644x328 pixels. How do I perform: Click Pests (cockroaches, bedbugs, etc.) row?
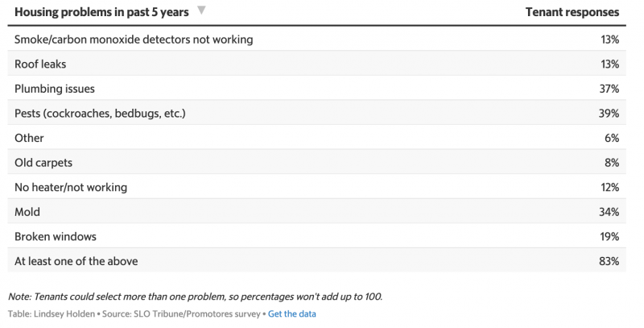[x=316, y=114]
